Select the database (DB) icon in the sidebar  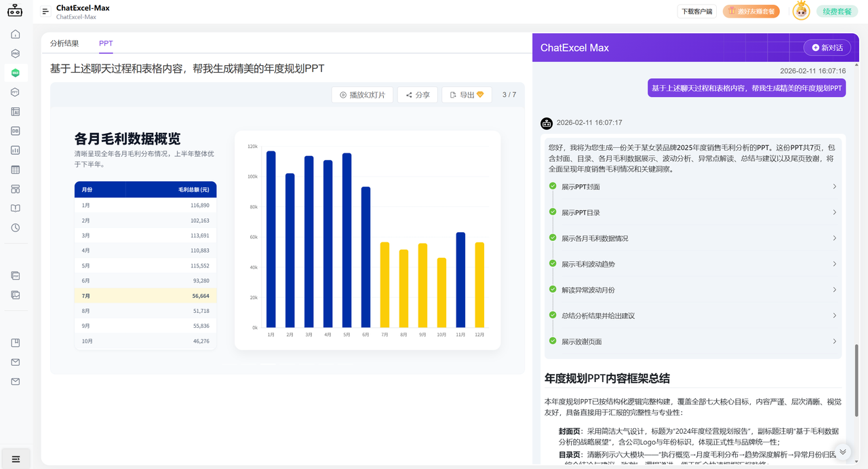pos(15,130)
